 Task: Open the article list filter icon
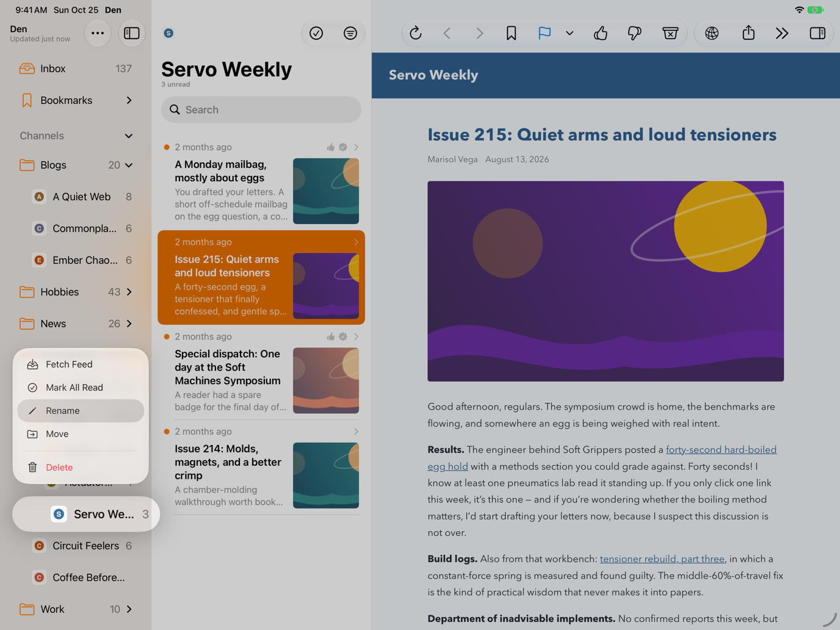coord(350,34)
